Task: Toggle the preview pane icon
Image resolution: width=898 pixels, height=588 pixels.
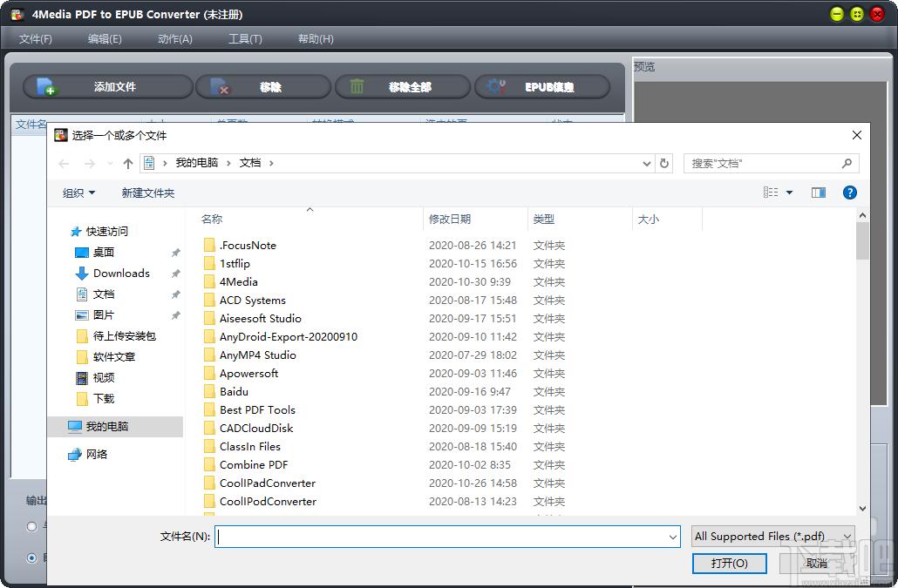Action: click(819, 193)
